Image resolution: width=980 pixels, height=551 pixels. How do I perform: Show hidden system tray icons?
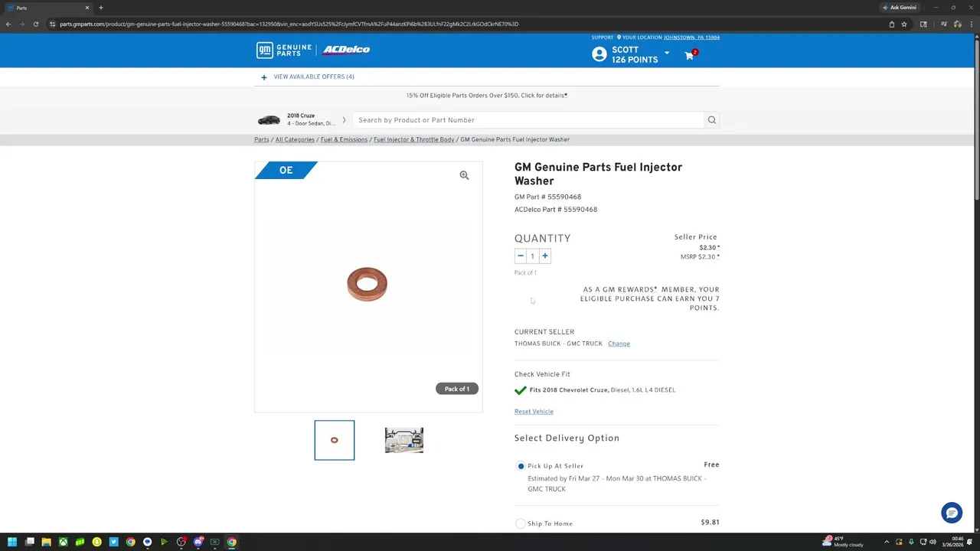[x=887, y=542]
